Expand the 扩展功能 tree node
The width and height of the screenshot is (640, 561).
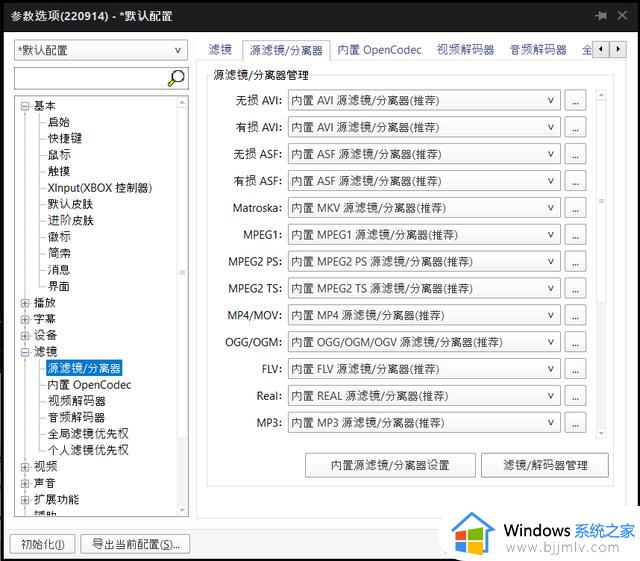[x=25, y=500]
